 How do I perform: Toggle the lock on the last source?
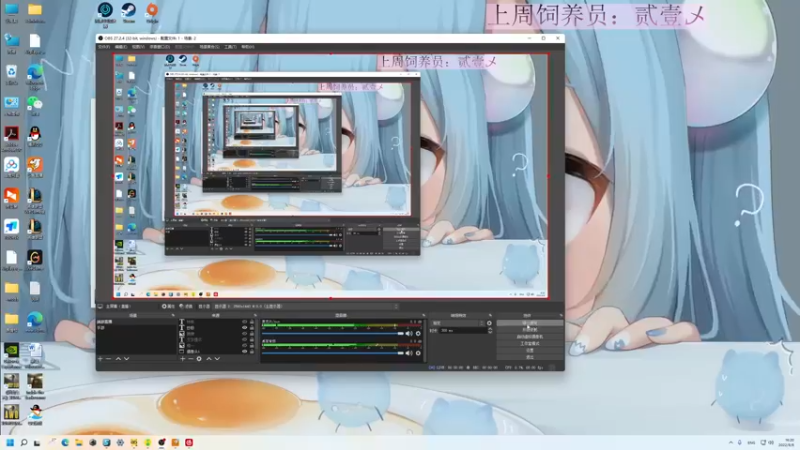252,352
